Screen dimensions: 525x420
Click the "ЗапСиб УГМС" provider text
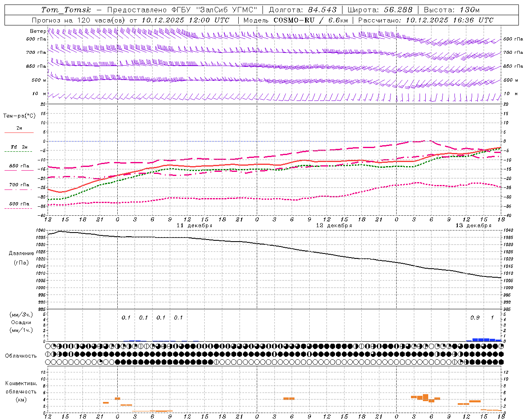[x=227, y=10]
